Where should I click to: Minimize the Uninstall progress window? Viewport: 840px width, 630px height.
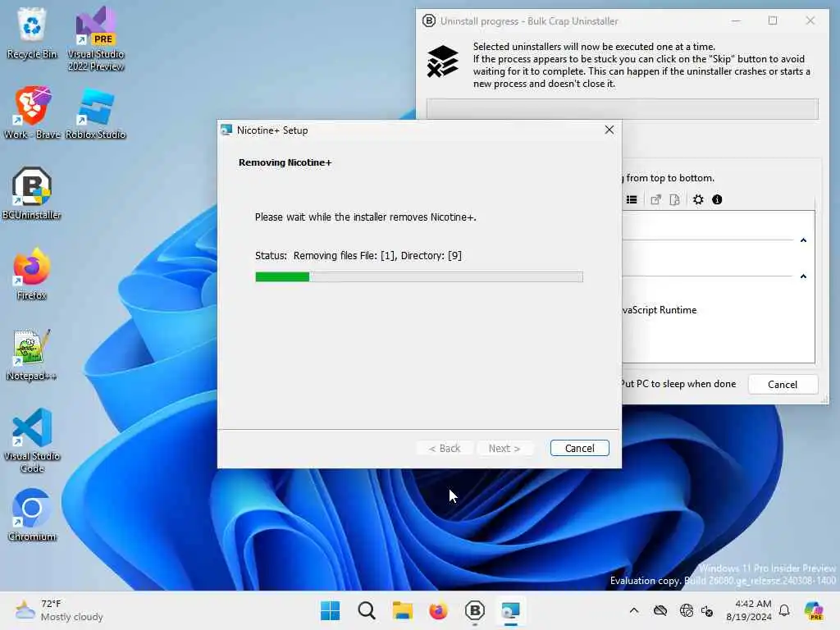tap(736, 21)
